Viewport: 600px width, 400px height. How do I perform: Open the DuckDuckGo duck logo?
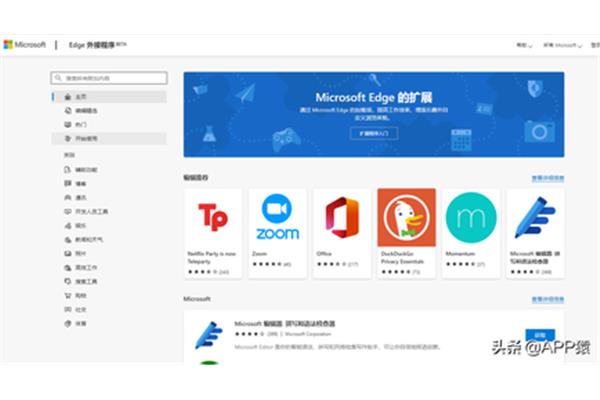click(406, 217)
